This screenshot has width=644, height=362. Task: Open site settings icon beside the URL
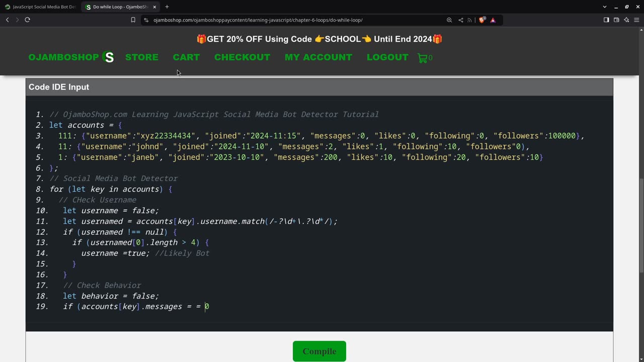[146, 20]
